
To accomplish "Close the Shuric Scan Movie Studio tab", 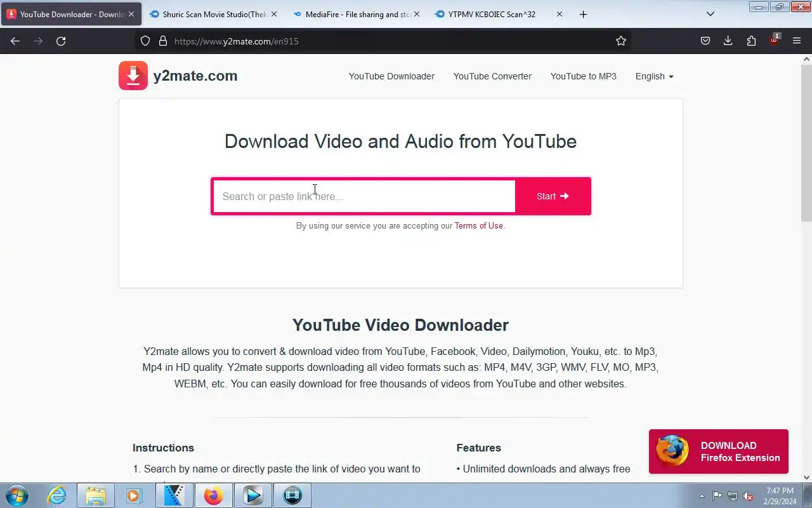I will point(274,14).
